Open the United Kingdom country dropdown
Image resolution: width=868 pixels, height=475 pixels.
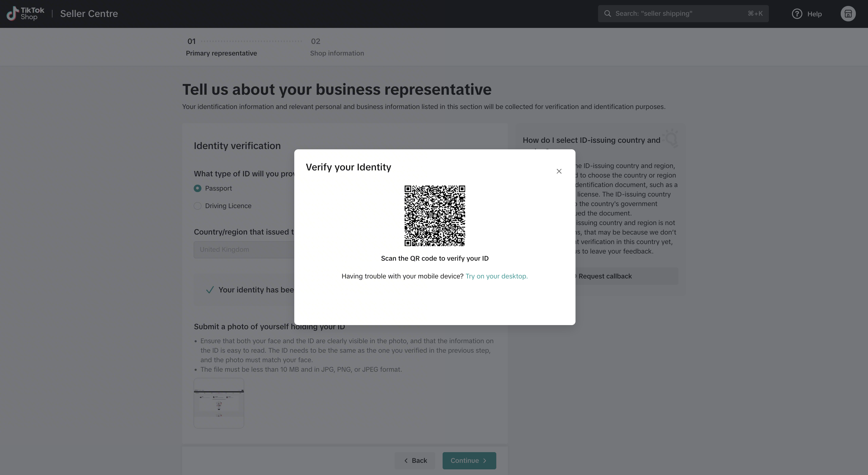coord(244,250)
